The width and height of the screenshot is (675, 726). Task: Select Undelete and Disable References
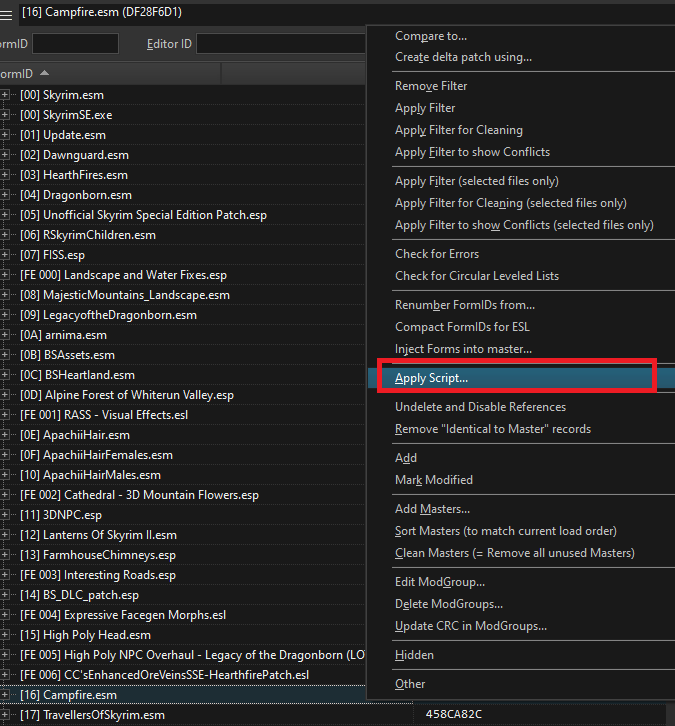coord(481,407)
